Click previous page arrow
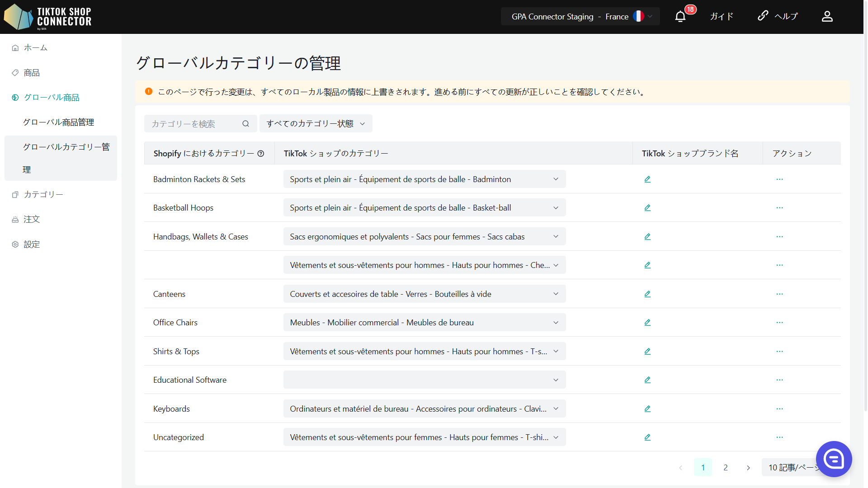Image resolution: width=868 pixels, height=488 pixels. 680,468
